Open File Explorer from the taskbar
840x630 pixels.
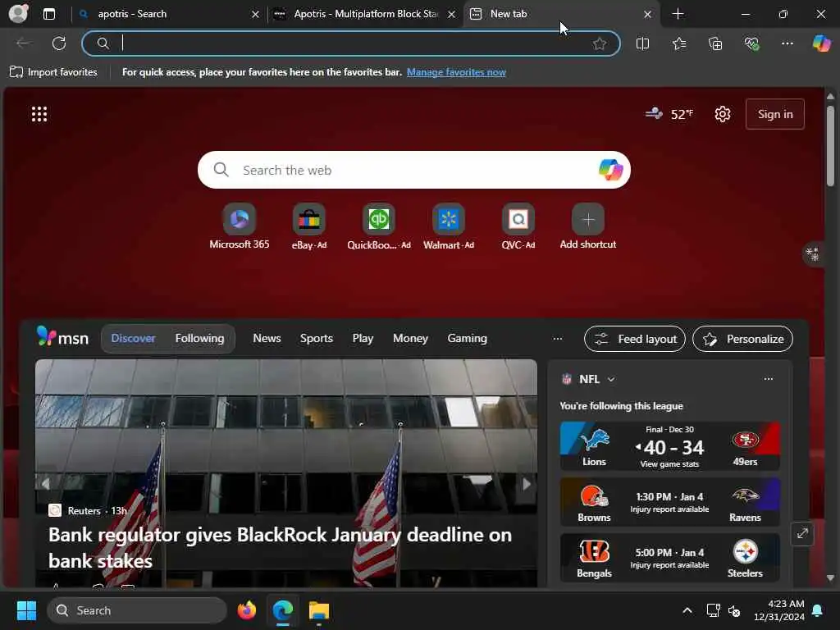pos(319,610)
